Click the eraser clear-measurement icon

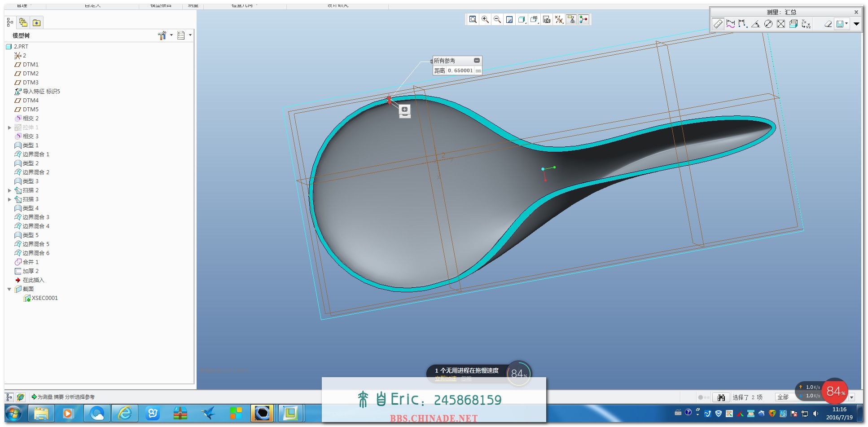pyautogui.click(x=828, y=24)
